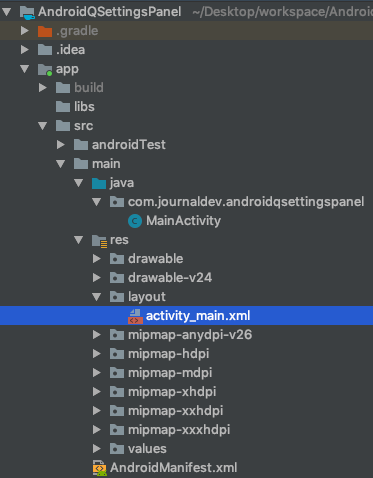This screenshot has width=373, height=478.
Task: Click the layout folder icon
Action: tap(117, 297)
